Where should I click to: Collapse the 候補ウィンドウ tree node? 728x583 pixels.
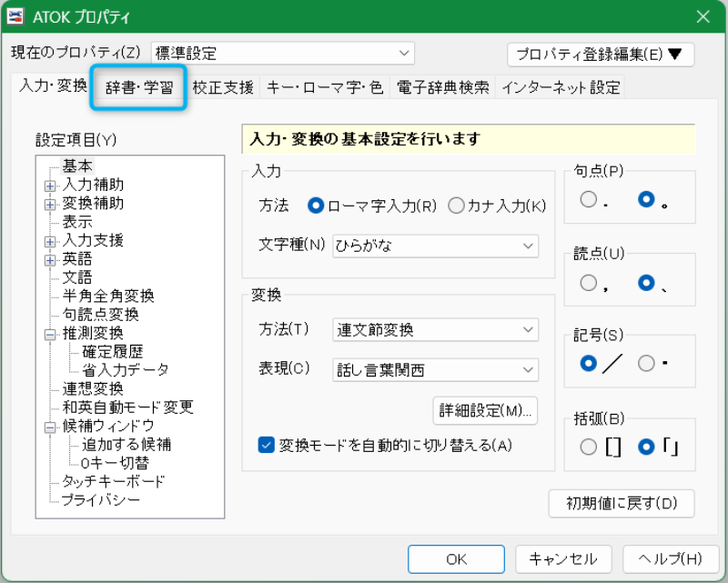pyautogui.click(x=50, y=427)
